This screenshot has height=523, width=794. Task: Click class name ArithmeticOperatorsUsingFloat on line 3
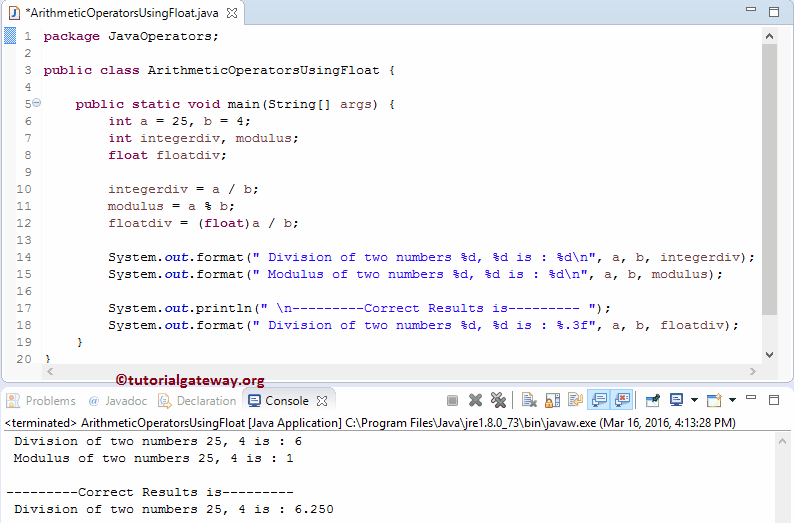(x=263, y=70)
